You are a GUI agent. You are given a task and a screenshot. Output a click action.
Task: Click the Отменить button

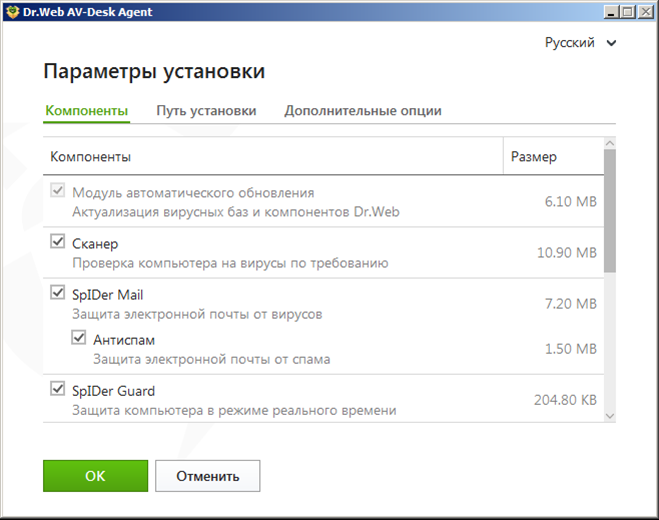coord(207,476)
